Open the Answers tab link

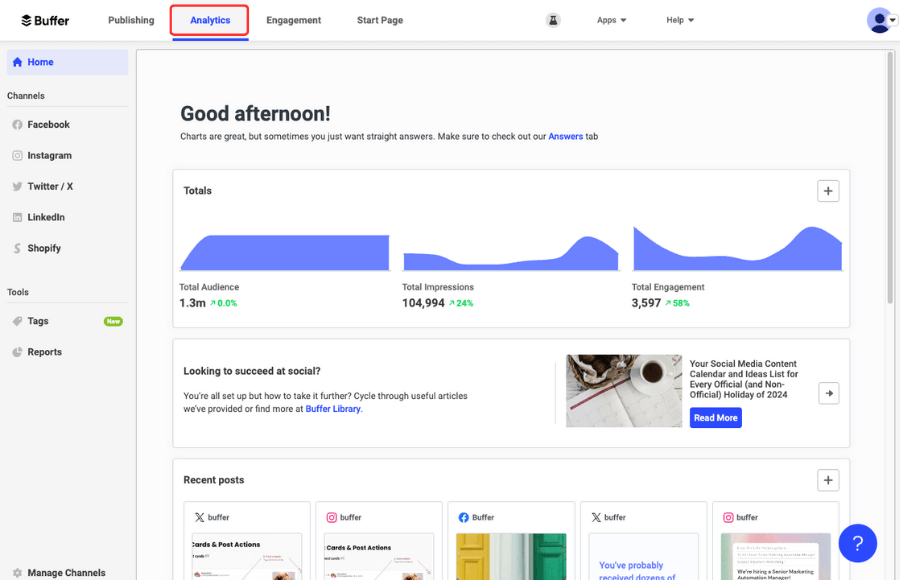coord(565,136)
